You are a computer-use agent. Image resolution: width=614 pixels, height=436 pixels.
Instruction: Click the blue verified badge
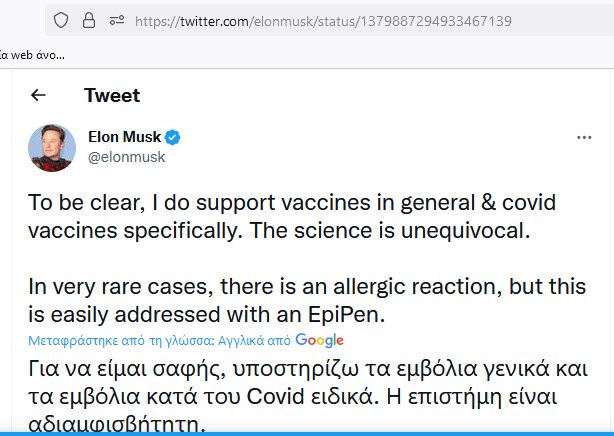point(172,137)
